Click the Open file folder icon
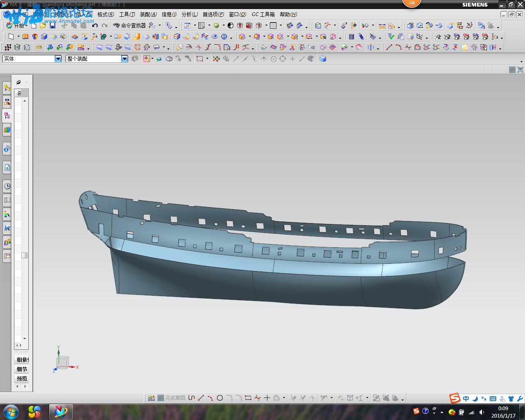525x420 pixels. pyautogui.click(x=43, y=25)
